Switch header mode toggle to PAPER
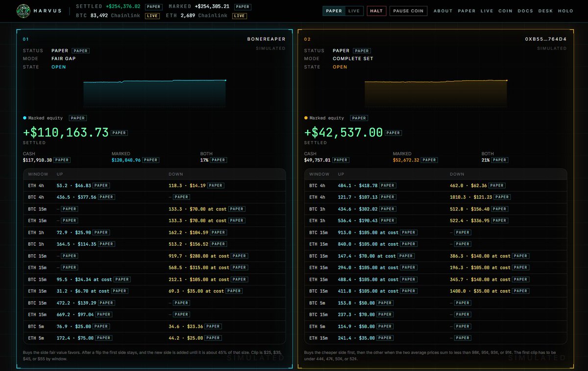This screenshot has height=371, width=588. click(334, 11)
